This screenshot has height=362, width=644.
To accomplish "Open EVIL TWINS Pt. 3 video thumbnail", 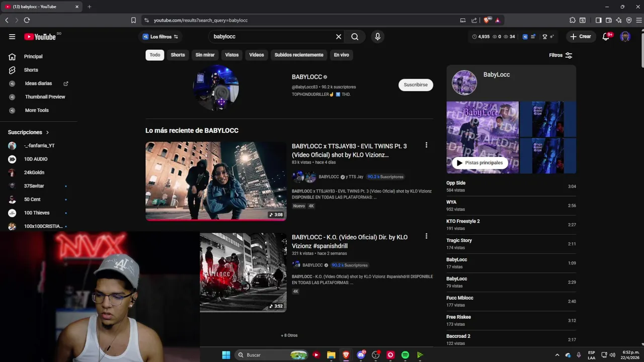I will click(x=216, y=181).
